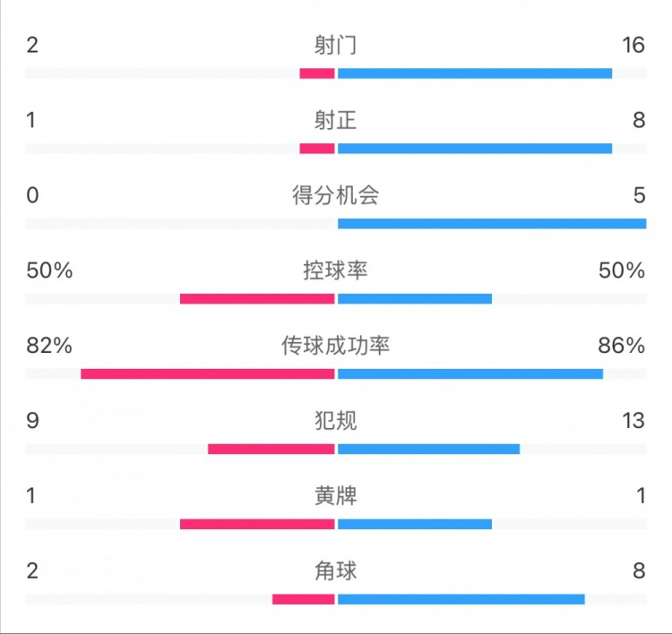Select the blue 射正 bar
This screenshot has width=672, height=634.
[474, 149]
